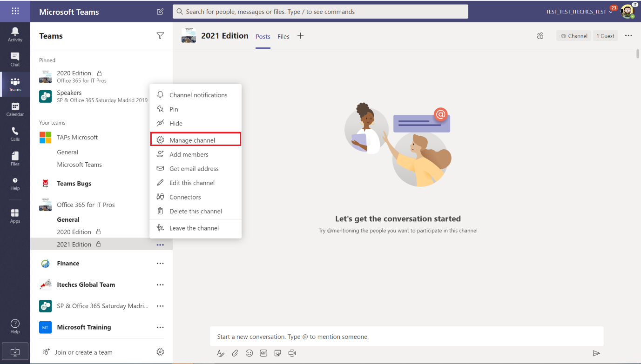
Task: Filter the teams list
Action: pos(160,36)
